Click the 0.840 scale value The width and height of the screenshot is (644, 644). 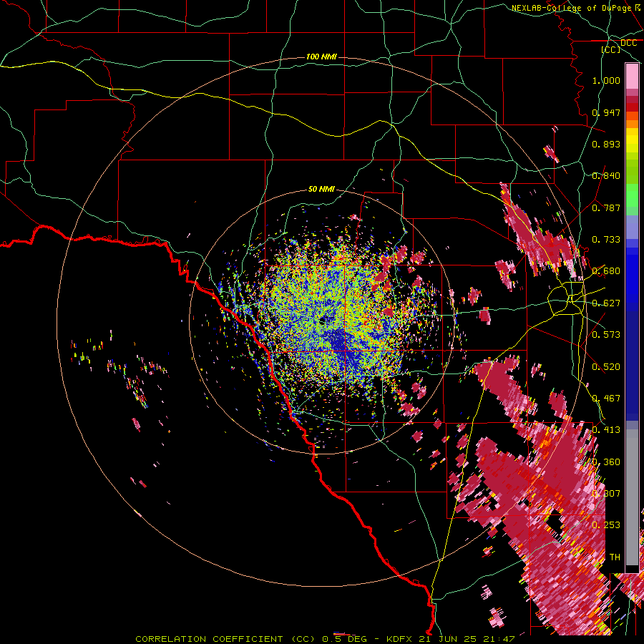(x=606, y=176)
